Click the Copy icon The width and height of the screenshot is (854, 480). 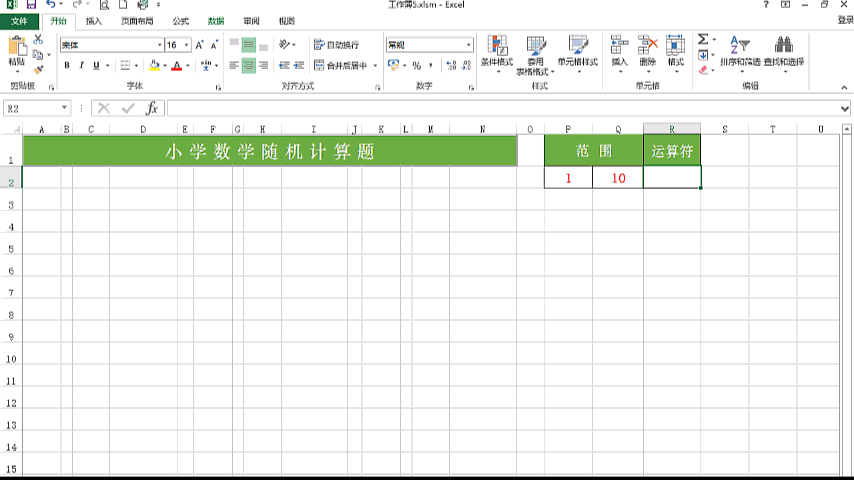coord(38,54)
